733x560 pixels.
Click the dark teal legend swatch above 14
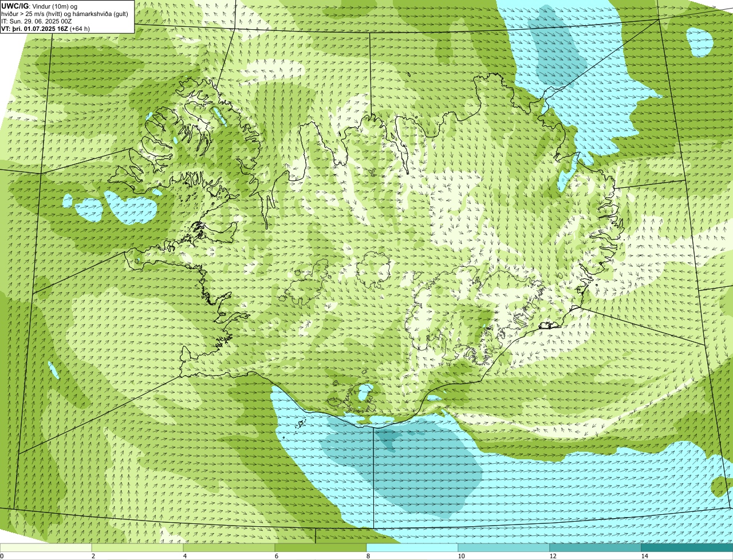[x=687, y=547]
